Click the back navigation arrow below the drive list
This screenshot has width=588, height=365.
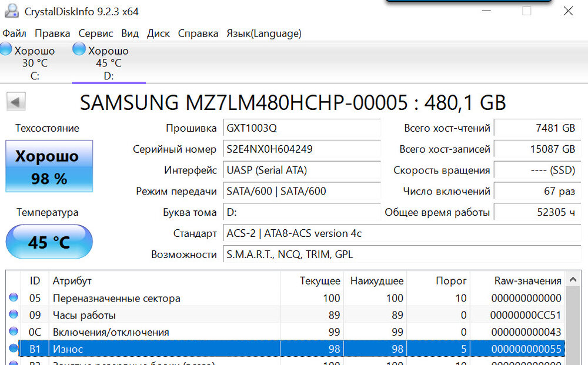(x=16, y=101)
